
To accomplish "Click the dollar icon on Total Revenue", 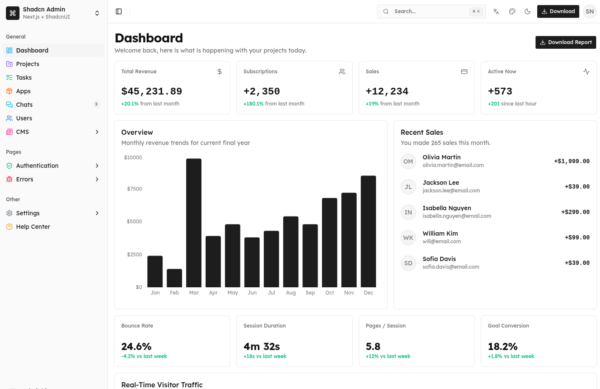I will (220, 72).
